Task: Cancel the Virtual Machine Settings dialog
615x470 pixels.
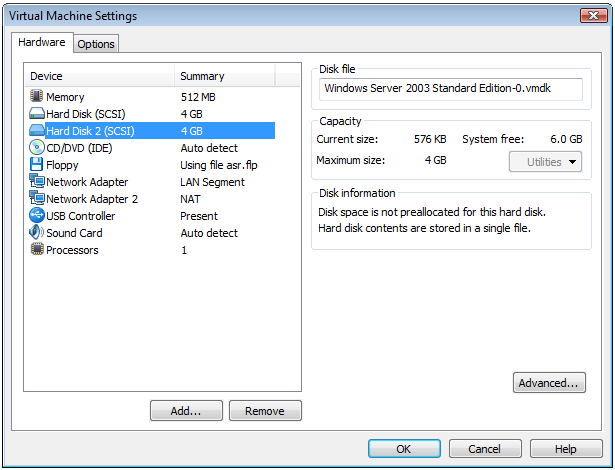Action: [485, 448]
